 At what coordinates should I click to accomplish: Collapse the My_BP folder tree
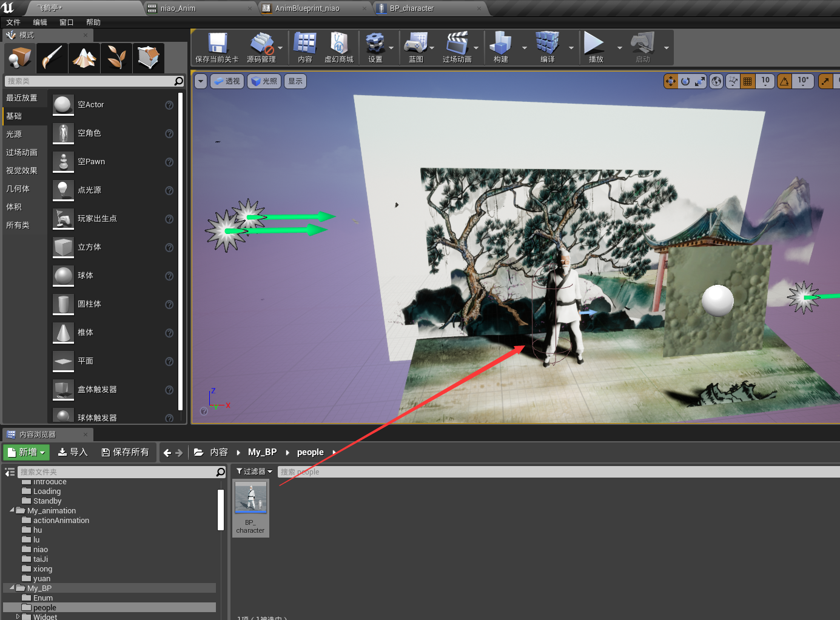(12, 588)
